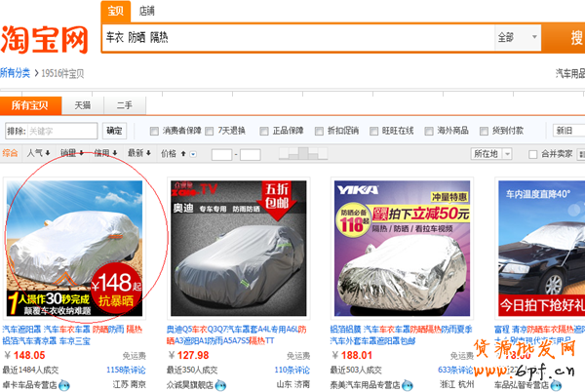Viewport: 585px width, 392px height.
Task: Switch to the 店铺 search tab
Action: (x=146, y=12)
